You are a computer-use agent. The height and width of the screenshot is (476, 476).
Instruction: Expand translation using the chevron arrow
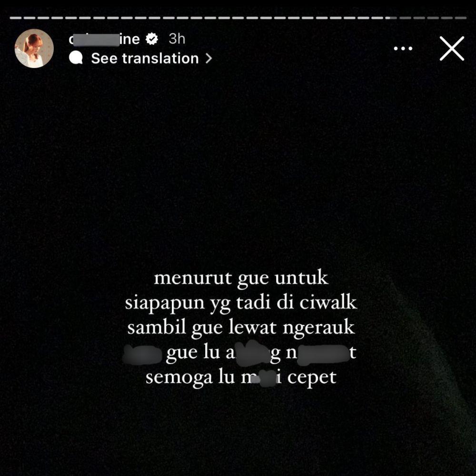[x=208, y=58]
